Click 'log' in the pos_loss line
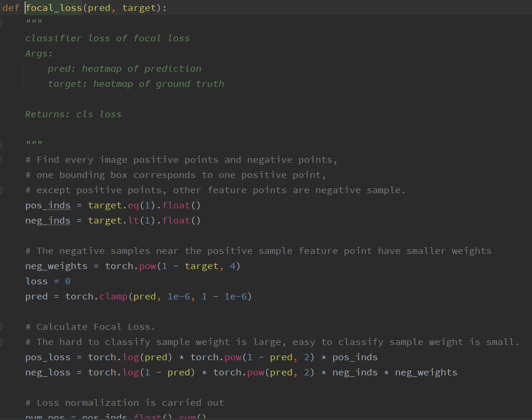This screenshot has height=420, width=532. coord(130,357)
